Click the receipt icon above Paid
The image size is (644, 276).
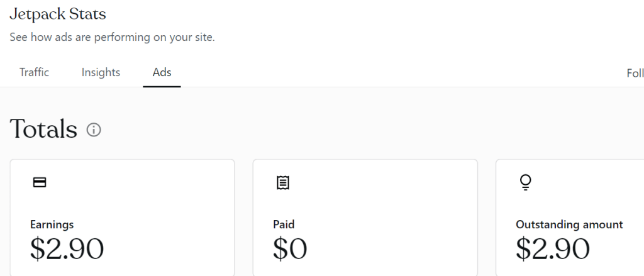point(282,182)
